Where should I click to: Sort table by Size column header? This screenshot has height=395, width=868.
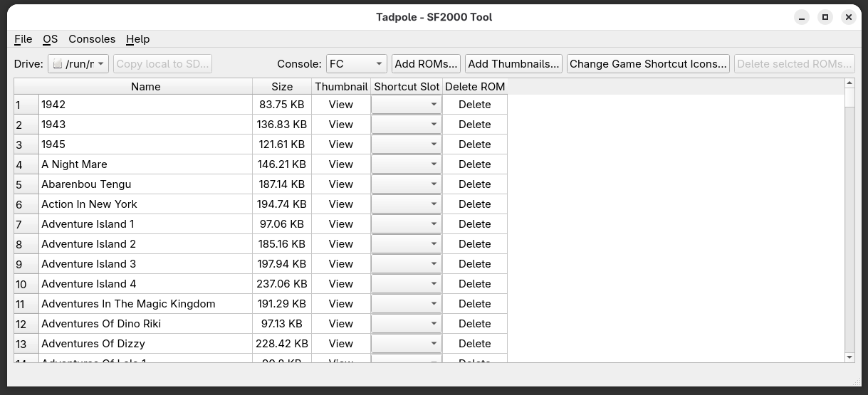tap(282, 87)
